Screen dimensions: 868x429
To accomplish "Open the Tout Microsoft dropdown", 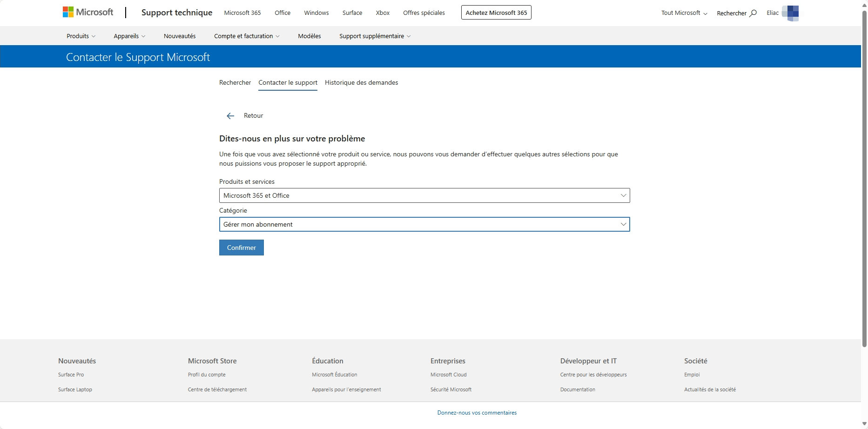I will click(684, 13).
